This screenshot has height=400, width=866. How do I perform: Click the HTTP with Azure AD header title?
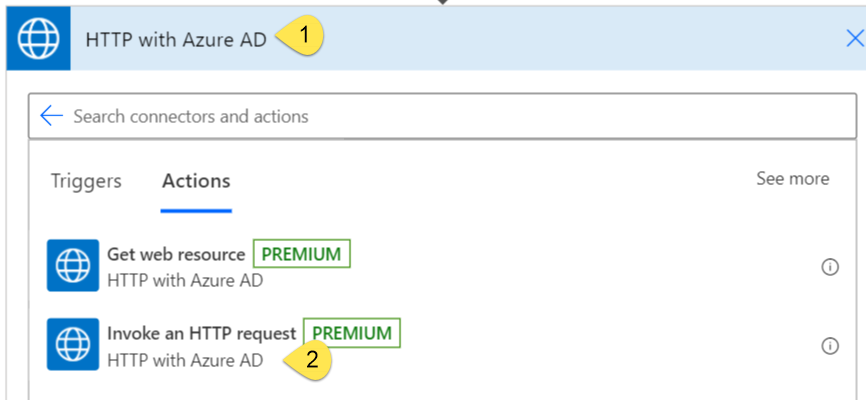[x=176, y=40]
